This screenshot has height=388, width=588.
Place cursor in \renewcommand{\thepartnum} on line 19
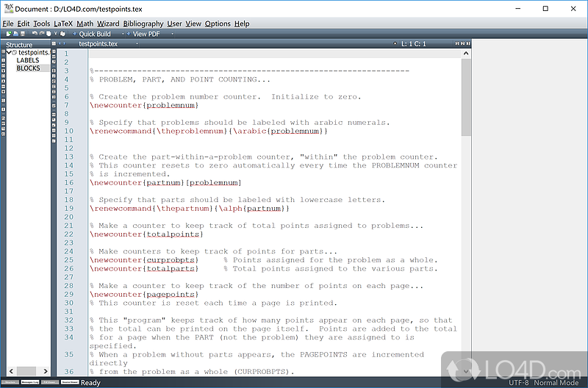pyautogui.click(x=151, y=209)
